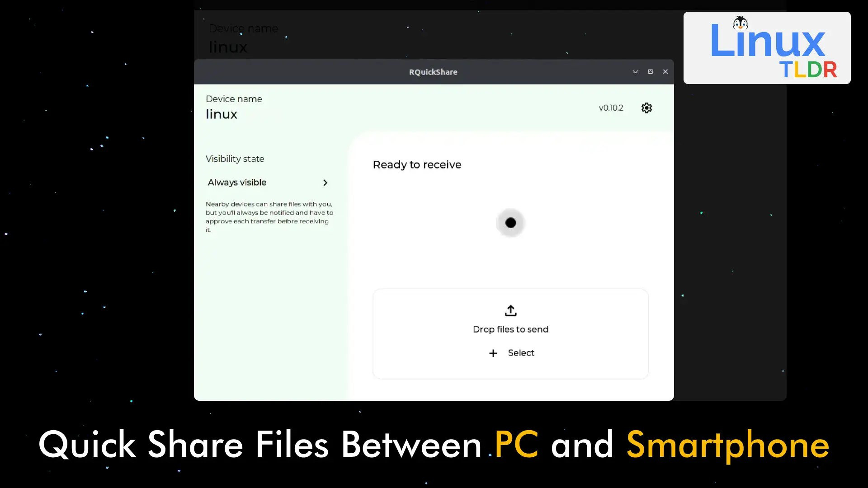Close the RQuickShare window
This screenshot has height=488, width=868.
pos(665,72)
